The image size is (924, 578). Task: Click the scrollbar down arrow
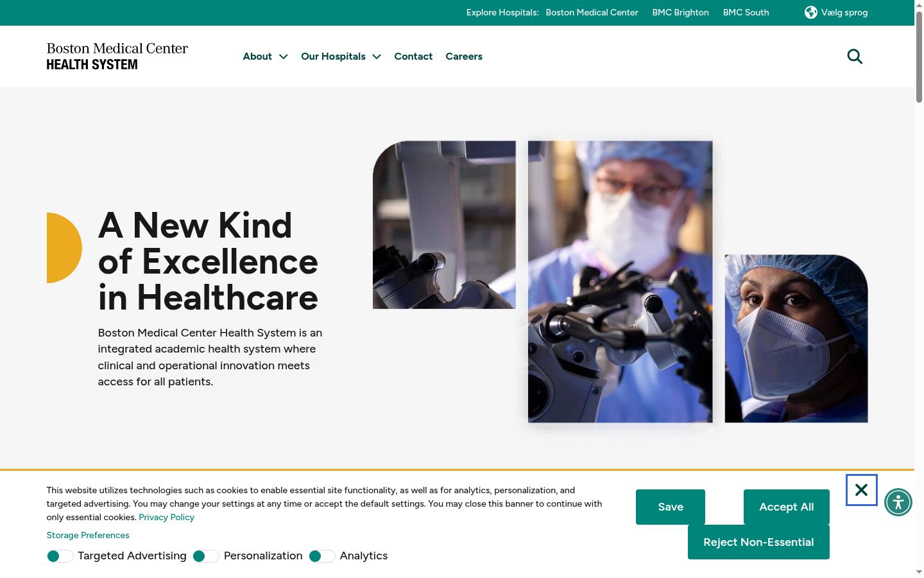(919, 572)
